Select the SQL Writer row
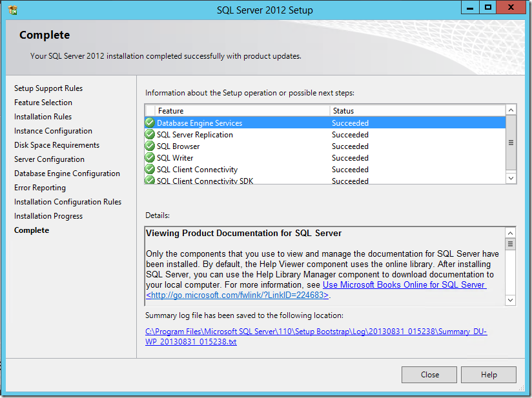532x398 pixels. coord(325,157)
